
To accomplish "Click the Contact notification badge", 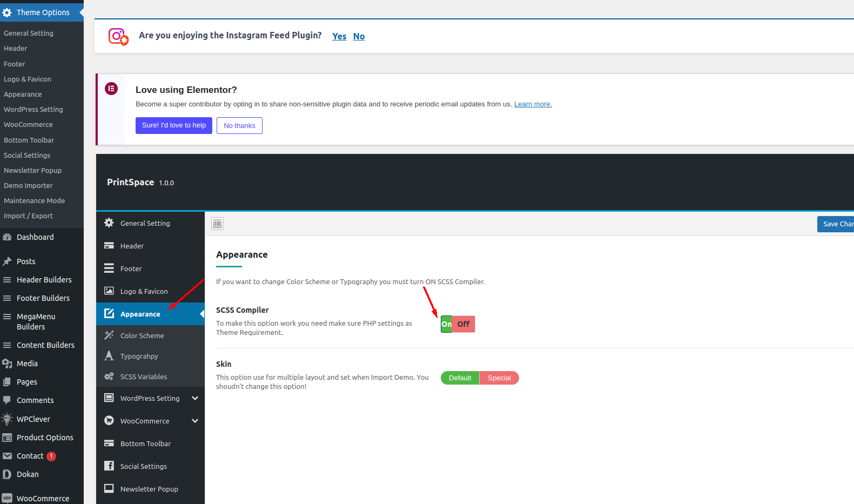I will click(51, 456).
